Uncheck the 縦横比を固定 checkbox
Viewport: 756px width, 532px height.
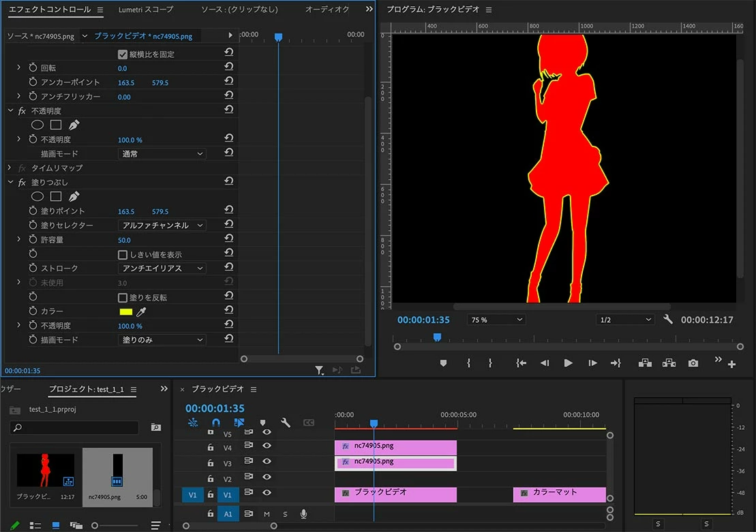(x=123, y=54)
